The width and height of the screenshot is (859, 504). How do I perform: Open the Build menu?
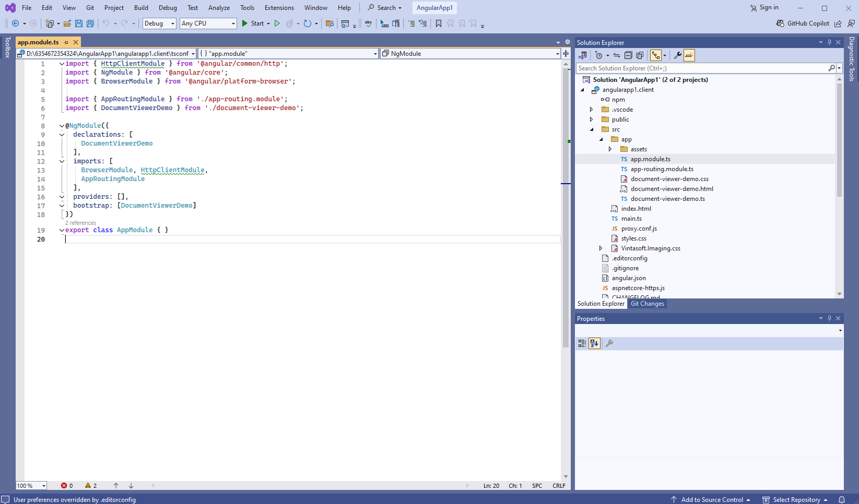(x=141, y=8)
